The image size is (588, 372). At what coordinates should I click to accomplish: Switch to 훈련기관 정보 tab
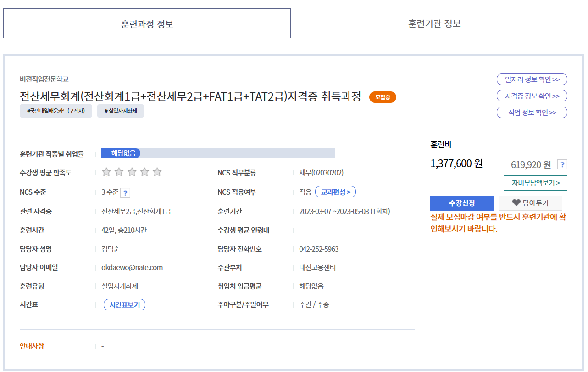435,23
